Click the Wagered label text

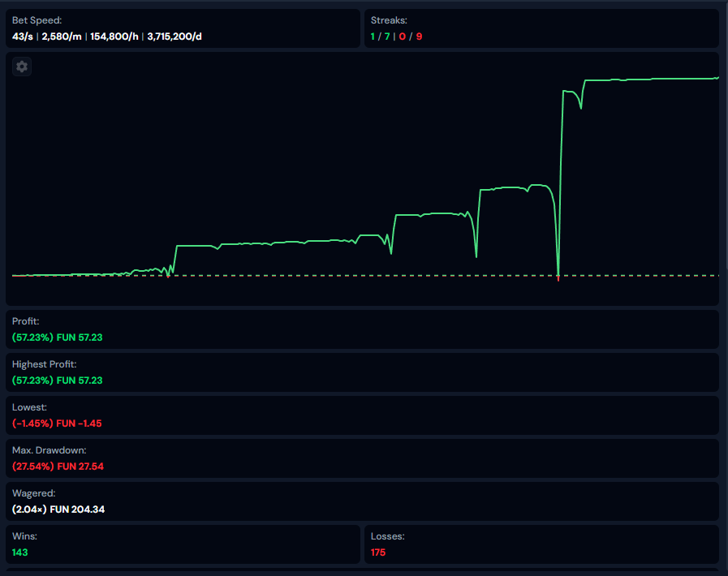(33, 492)
